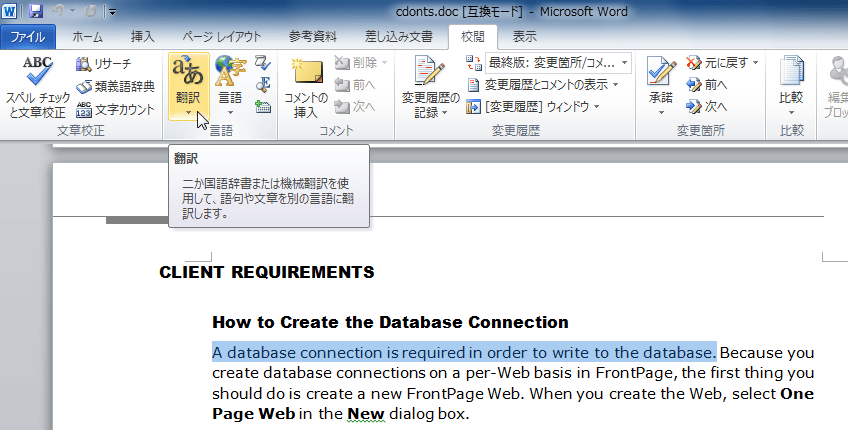Go to previous comment with 前へ
The image size is (848, 430).
click(355, 85)
